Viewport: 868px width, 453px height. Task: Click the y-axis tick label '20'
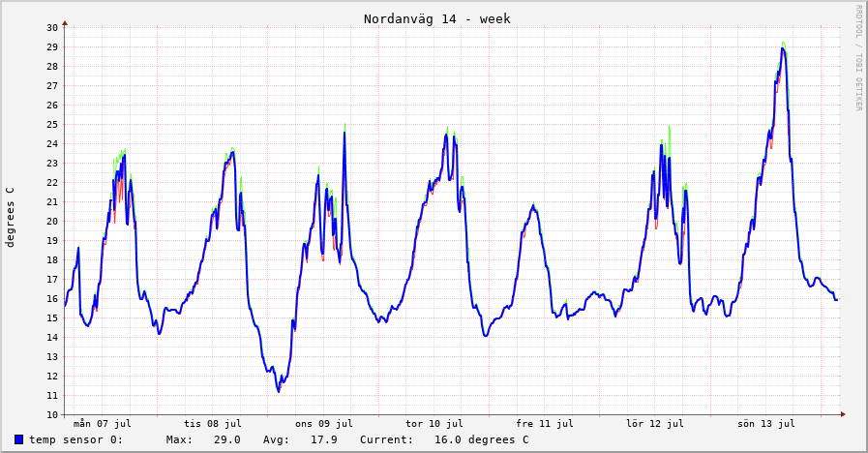(52, 222)
